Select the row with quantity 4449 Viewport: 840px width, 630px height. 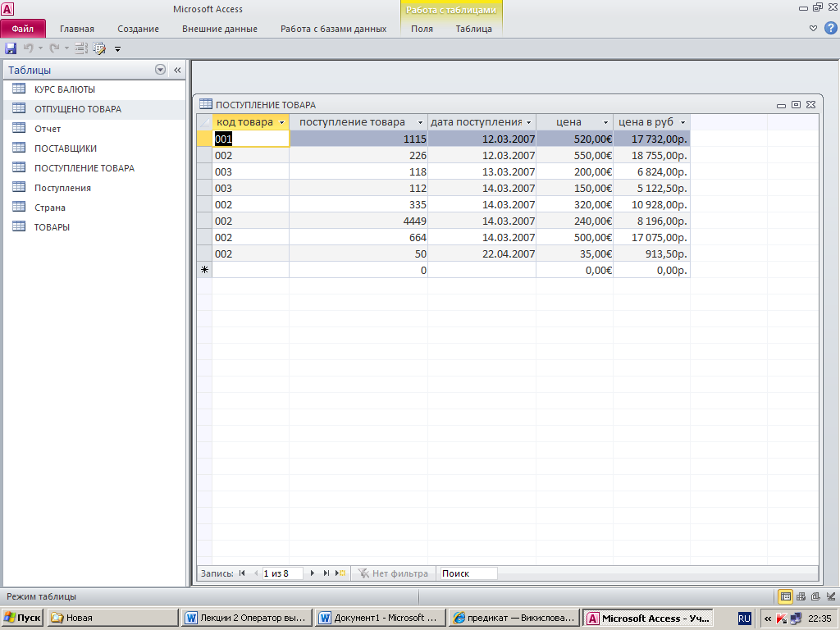(x=204, y=221)
